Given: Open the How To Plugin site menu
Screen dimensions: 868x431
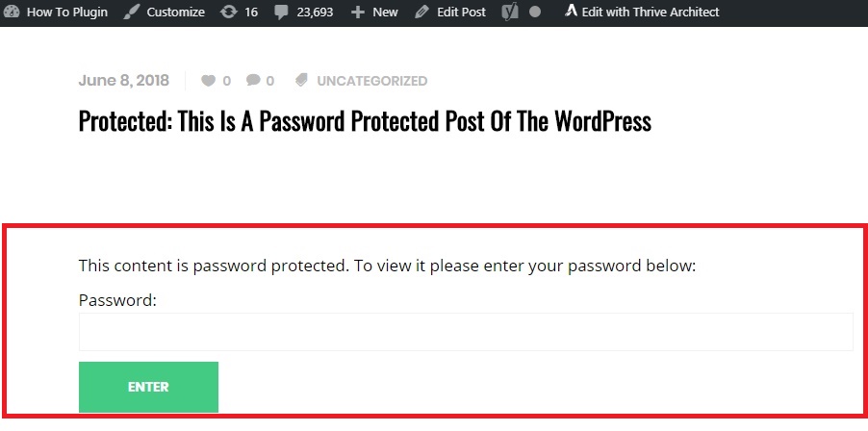Looking at the screenshot, I should [x=67, y=12].
